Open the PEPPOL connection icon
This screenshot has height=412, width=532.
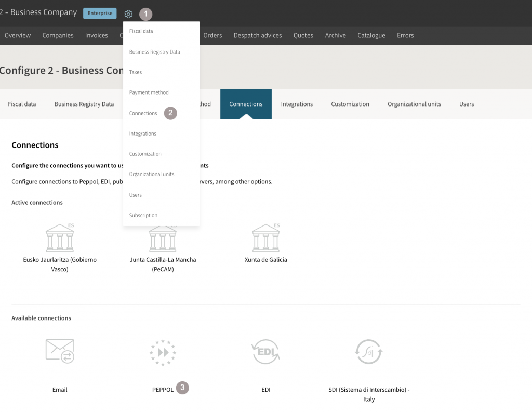[x=163, y=352]
